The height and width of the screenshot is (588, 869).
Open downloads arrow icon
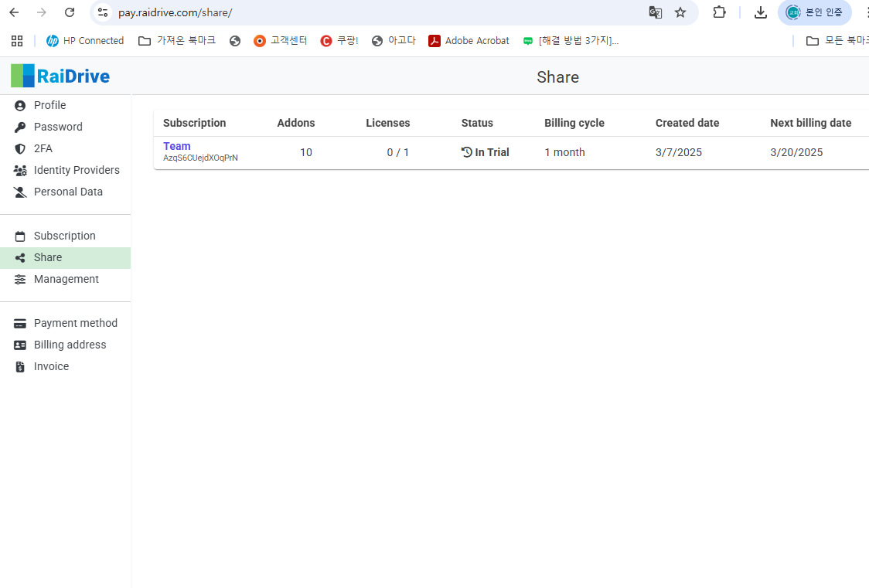click(761, 12)
